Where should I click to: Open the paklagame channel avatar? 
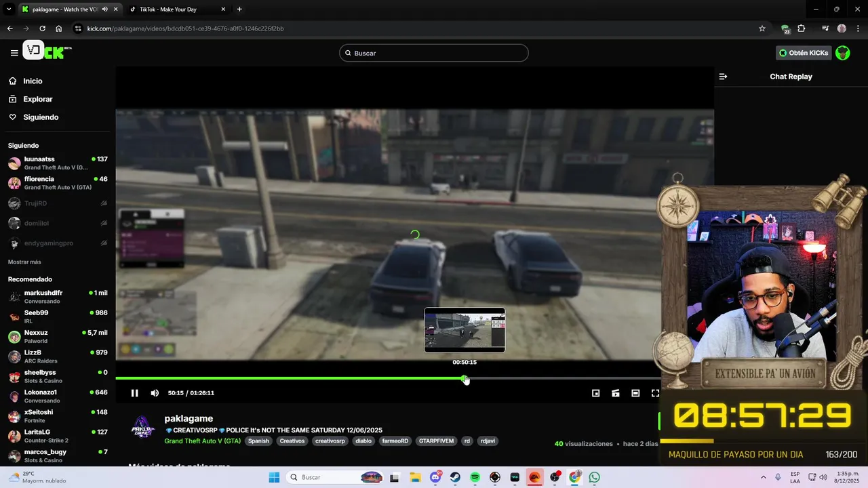142,427
